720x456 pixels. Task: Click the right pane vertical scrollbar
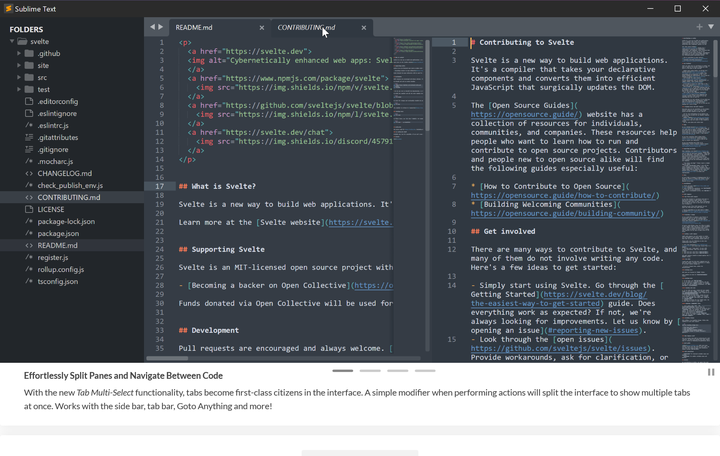pyautogui.click(x=714, y=58)
